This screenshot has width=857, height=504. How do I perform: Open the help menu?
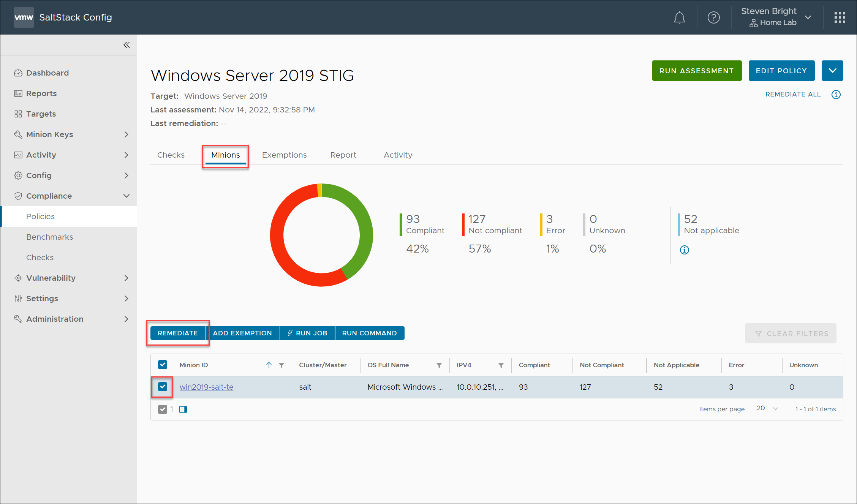click(x=714, y=17)
